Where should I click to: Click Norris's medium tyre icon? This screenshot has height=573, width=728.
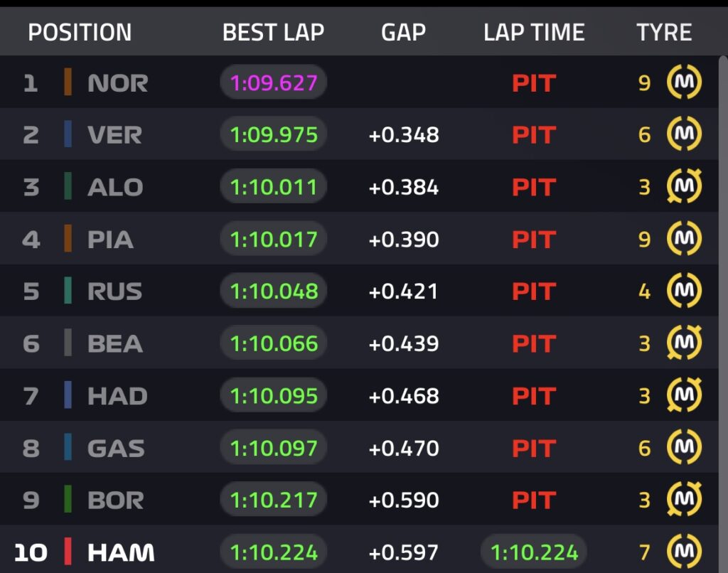(x=684, y=83)
